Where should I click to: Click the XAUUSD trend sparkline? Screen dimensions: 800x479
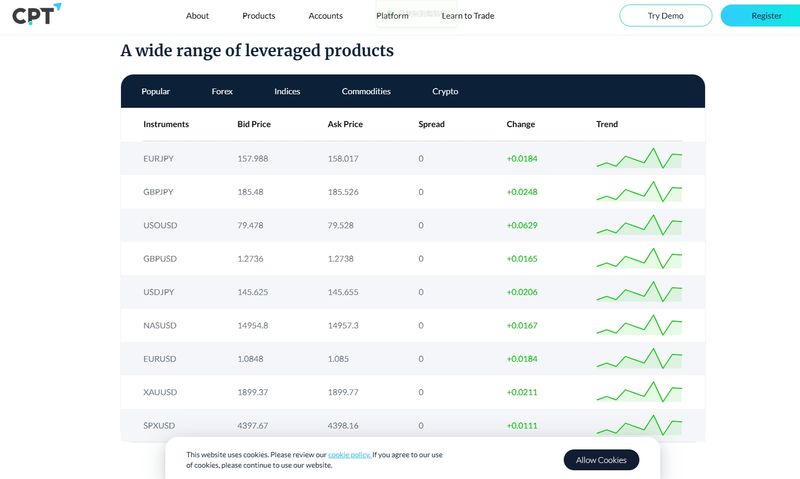(639, 392)
